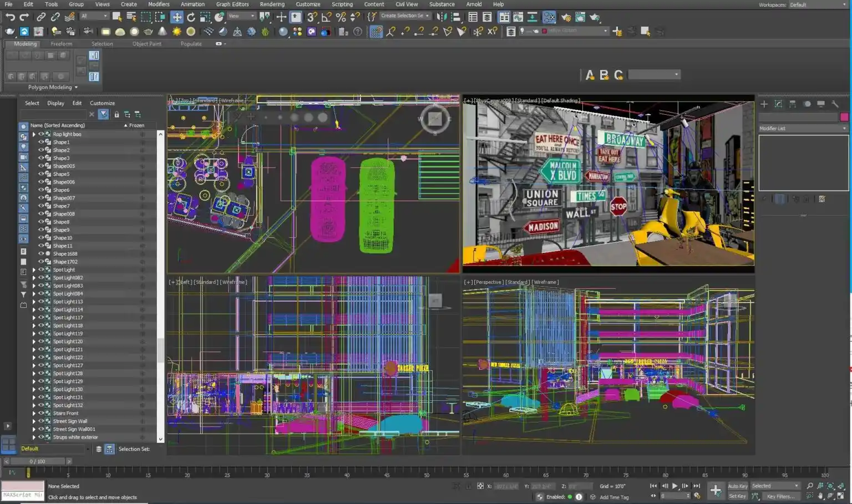The width and height of the screenshot is (852, 504).
Task: Switch to the Freeform ribbon tab
Action: [x=61, y=44]
